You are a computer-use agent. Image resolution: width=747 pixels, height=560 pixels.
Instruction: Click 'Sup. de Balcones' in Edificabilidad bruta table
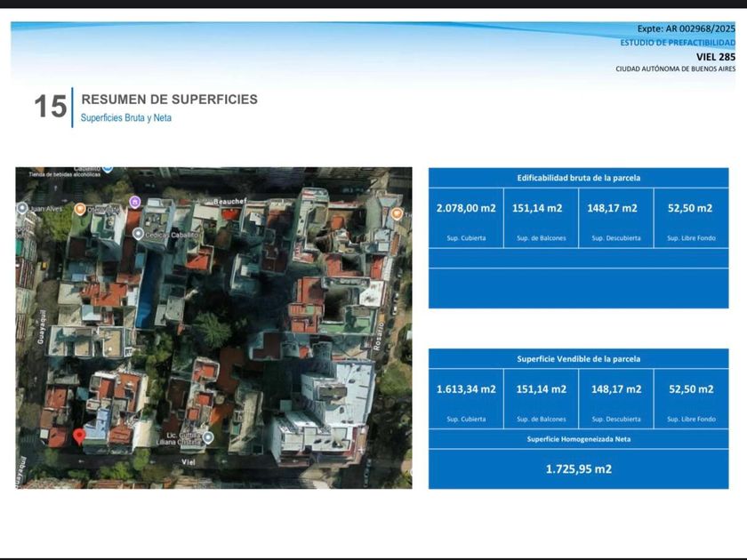point(542,238)
